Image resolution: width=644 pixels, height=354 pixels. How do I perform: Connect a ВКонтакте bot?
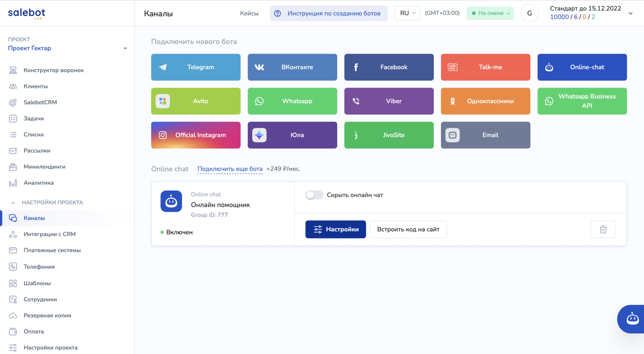click(x=292, y=67)
